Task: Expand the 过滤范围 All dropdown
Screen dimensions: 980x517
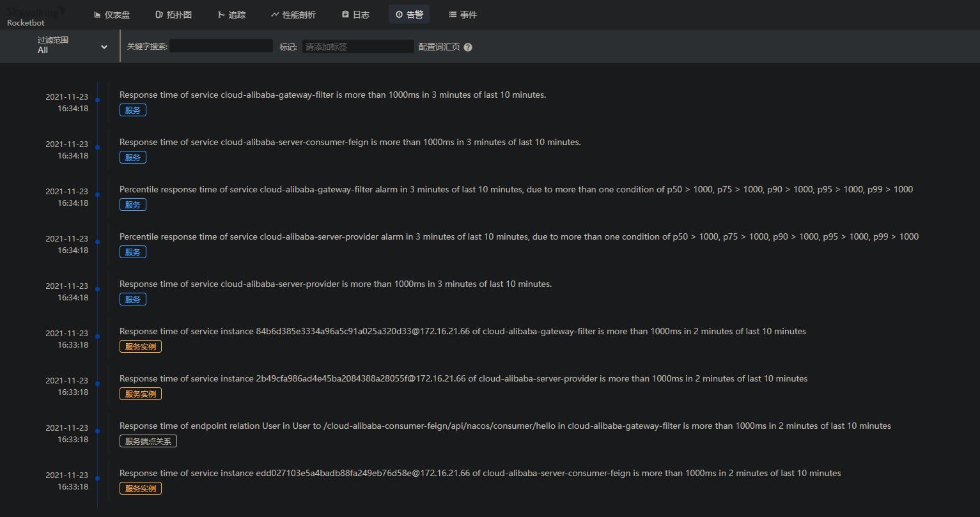Action: tap(72, 45)
